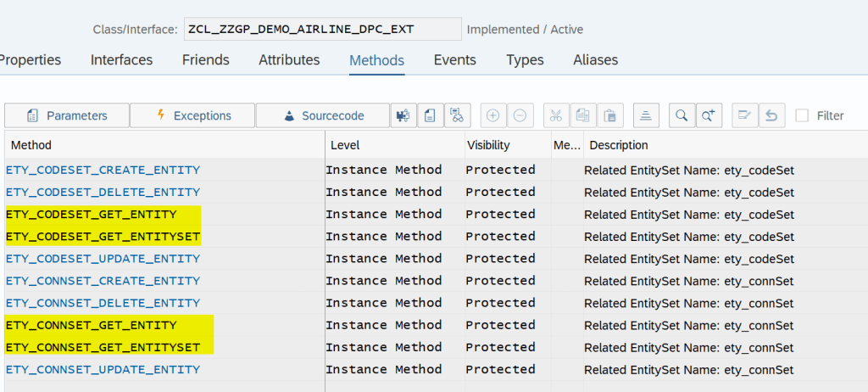
Task: Select the ETY_CONNSET_UPDATE_ENTITY method link
Action: (103, 369)
